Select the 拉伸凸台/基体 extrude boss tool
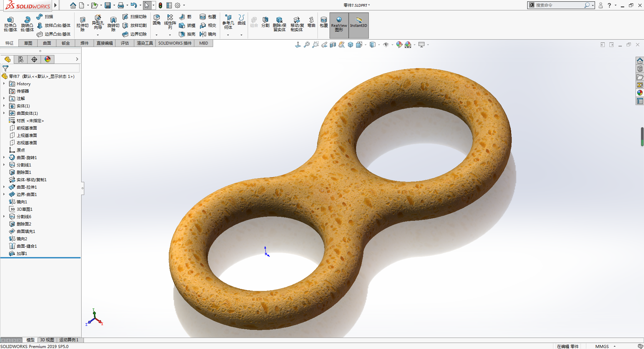 [x=10, y=24]
